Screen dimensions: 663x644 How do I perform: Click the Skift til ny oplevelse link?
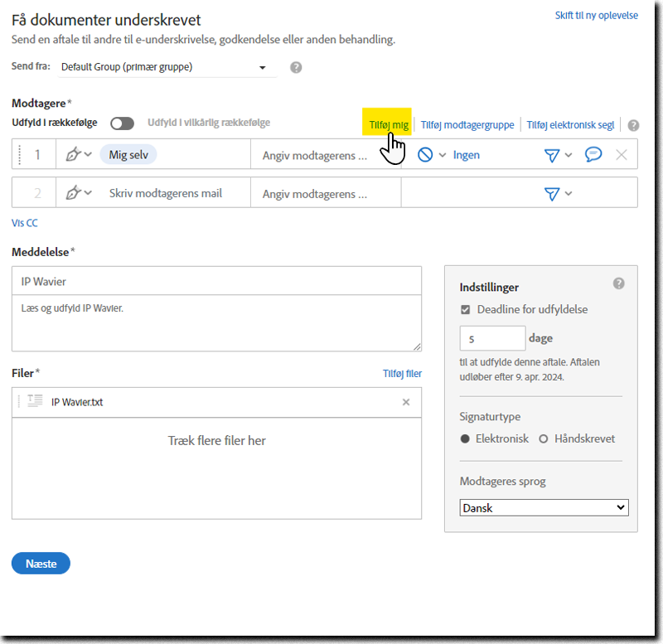coord(596,15)
